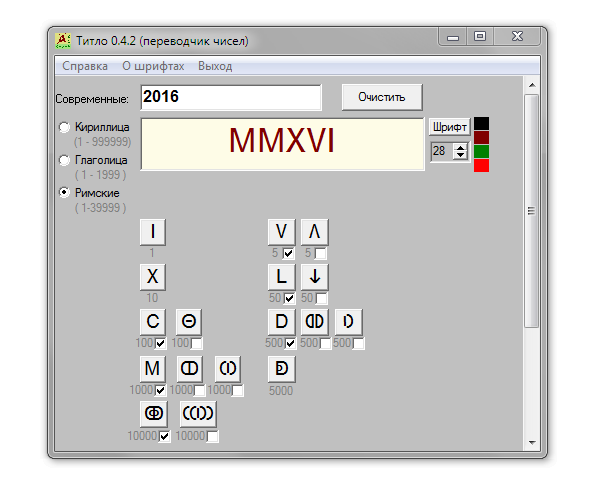Close the Титло window
600x486 pixels.
pyautogui.click(x=517, y=37)
